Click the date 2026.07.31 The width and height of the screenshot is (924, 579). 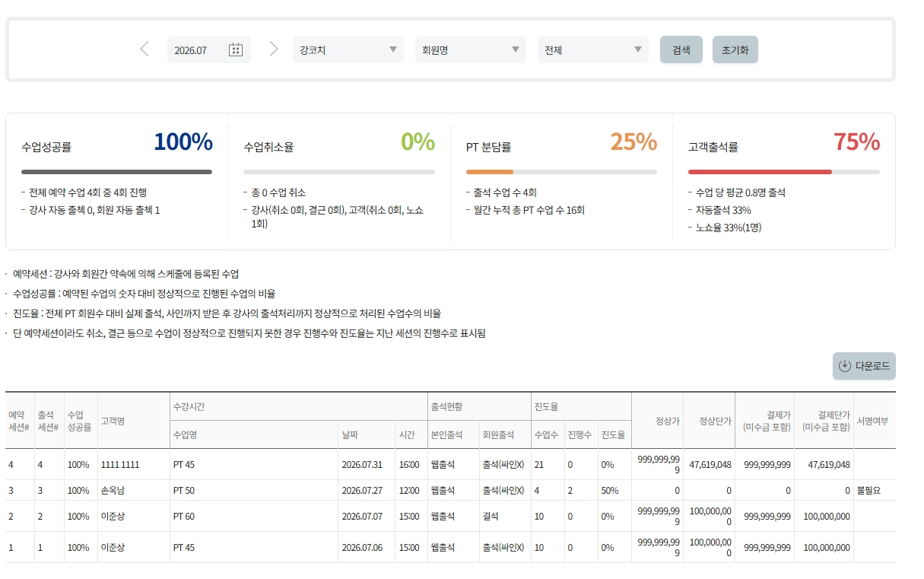362,464
